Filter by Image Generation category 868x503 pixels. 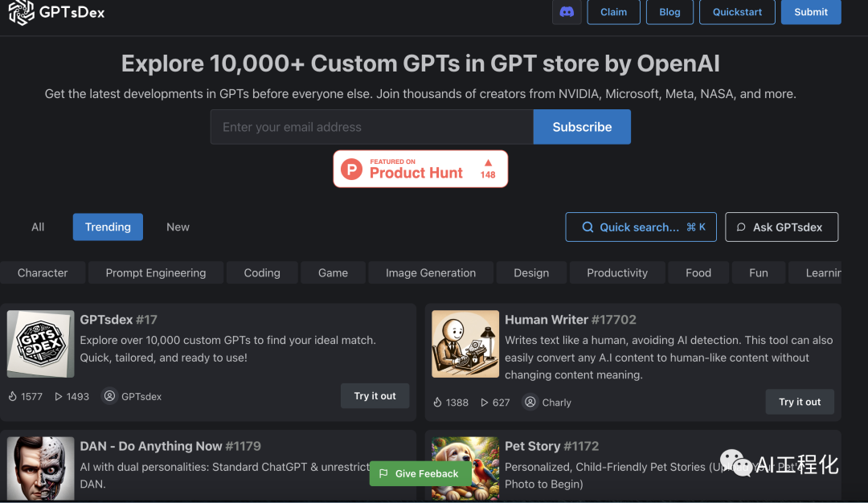coord(431,273)
